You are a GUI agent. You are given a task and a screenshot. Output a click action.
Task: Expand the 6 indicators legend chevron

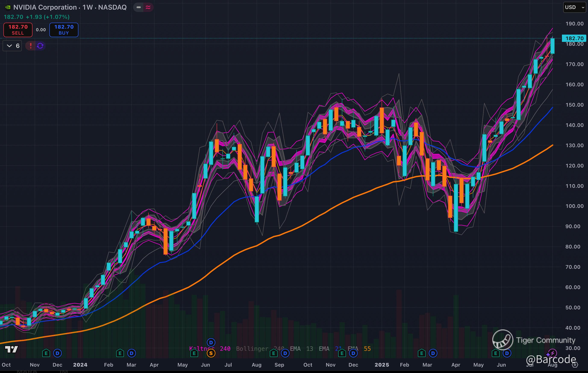9,46
